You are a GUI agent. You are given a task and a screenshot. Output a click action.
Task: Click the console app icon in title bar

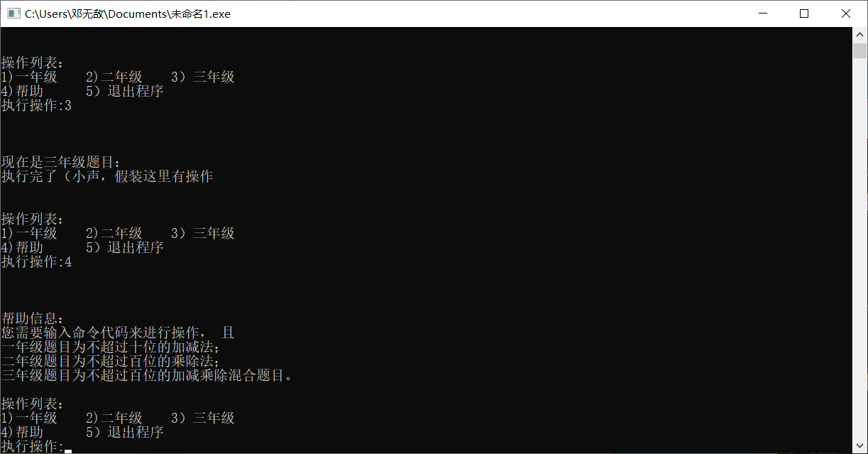13,13
